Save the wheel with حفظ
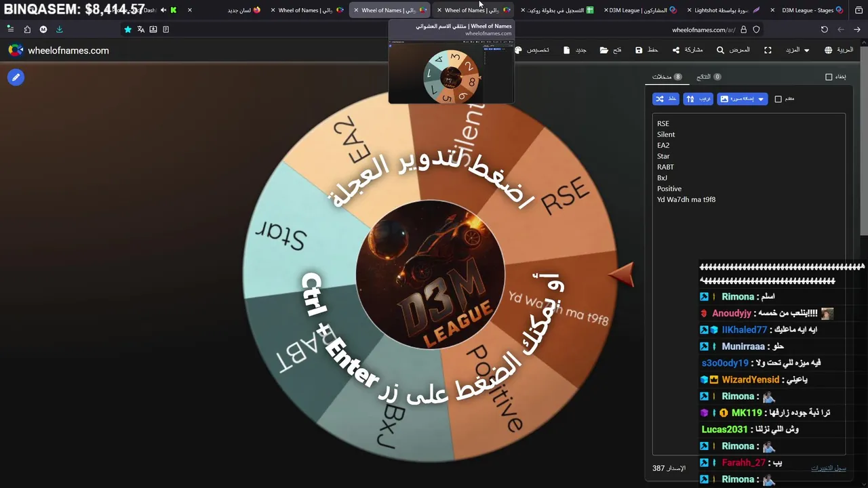This screenshot has width=868, height=488. pos(647,50)
